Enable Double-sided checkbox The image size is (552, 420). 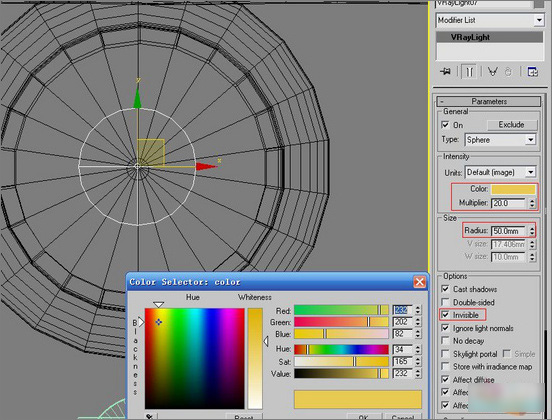click(x=445, y=302)
